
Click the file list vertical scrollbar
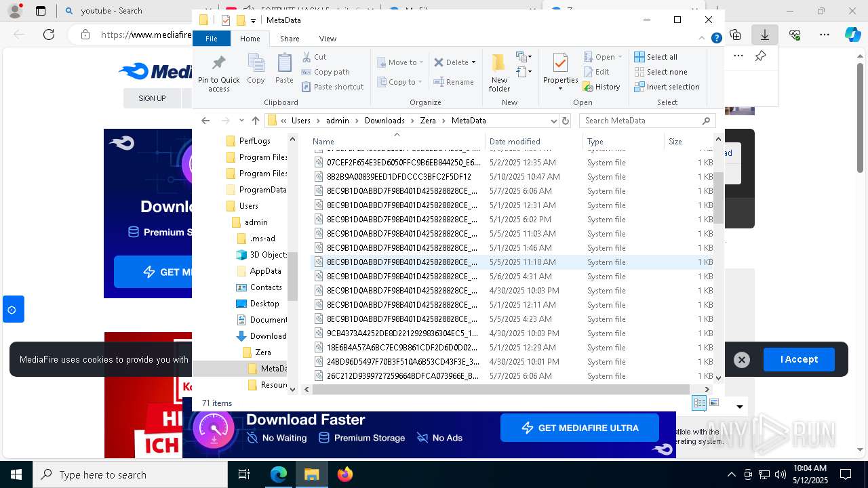[719, 198]
